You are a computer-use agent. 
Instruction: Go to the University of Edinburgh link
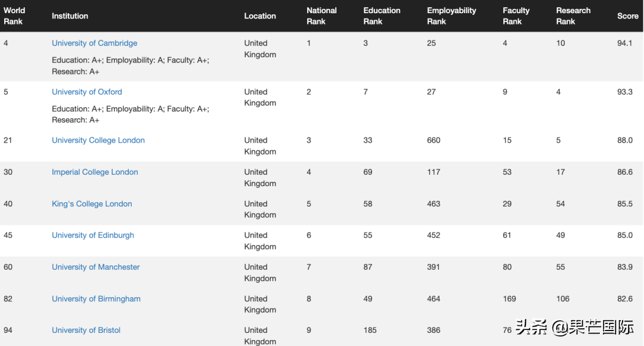point(92,235)
